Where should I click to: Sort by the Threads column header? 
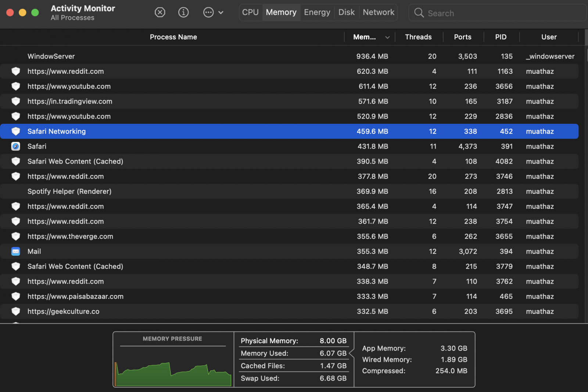point(418,37)
